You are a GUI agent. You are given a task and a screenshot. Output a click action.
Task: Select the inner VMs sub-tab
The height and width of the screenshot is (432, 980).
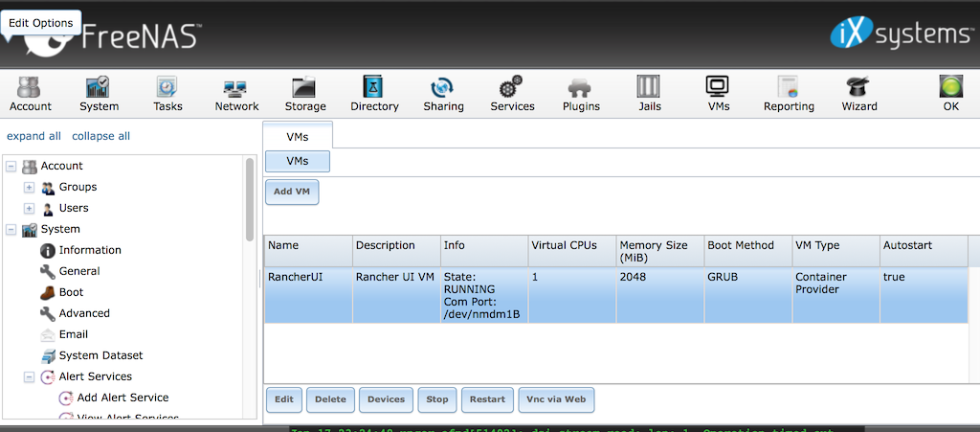(x=298, y=161)
